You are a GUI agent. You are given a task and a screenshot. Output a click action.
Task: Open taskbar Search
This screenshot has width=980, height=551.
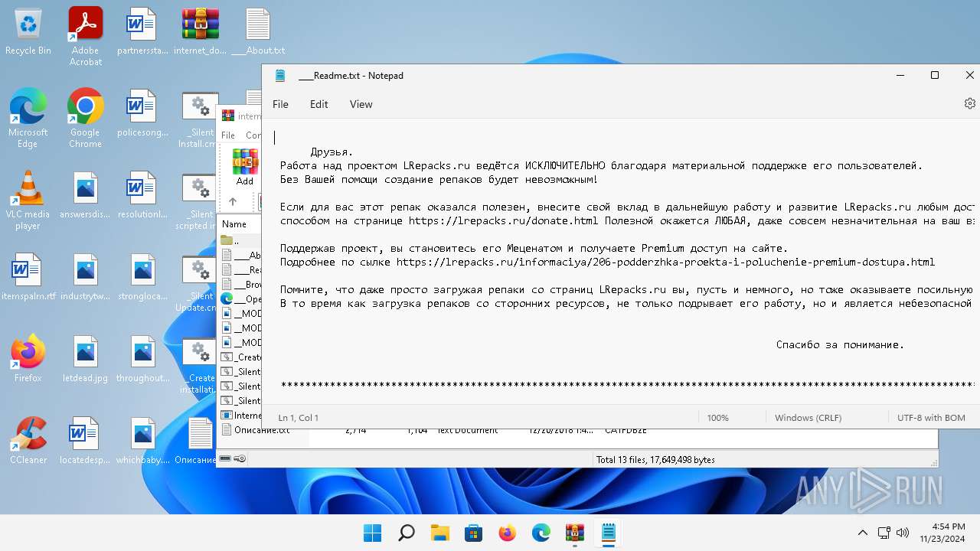click(407, 533)
